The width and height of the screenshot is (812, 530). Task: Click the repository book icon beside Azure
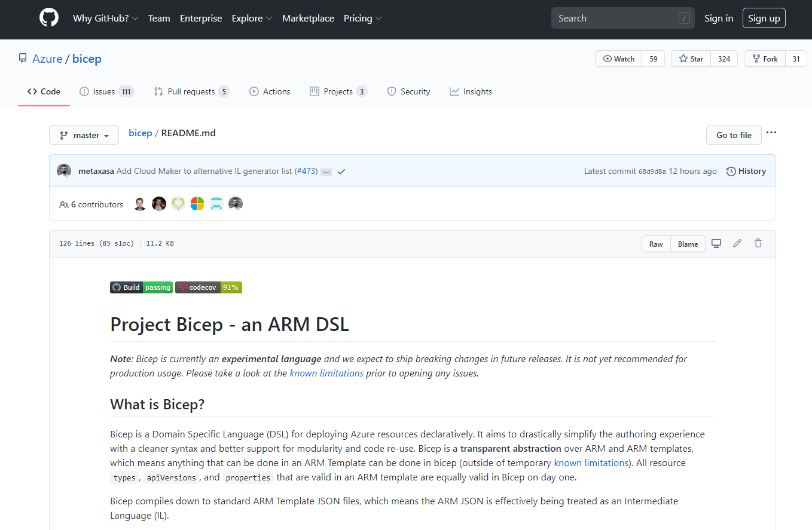[23, 59]
